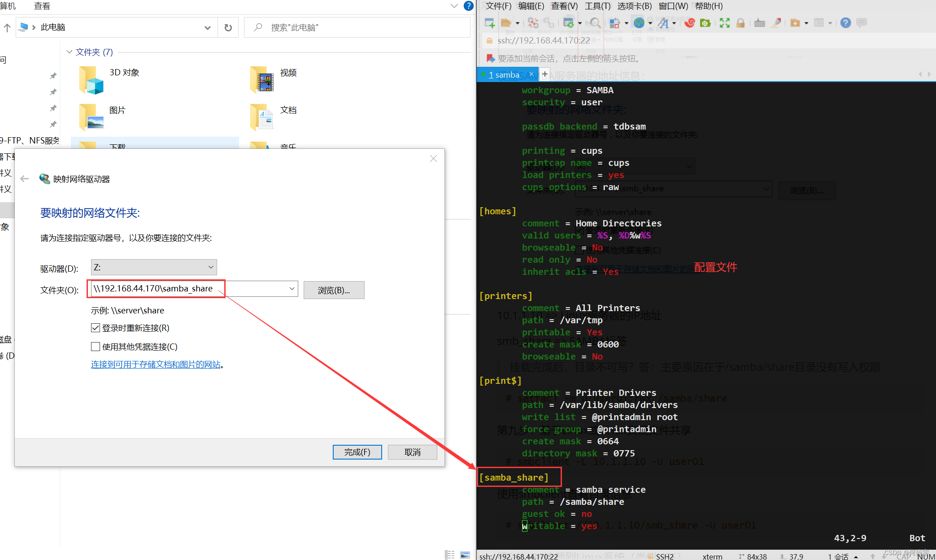
Task: Select the 文档 folder
Action: (x=274, y=117)
